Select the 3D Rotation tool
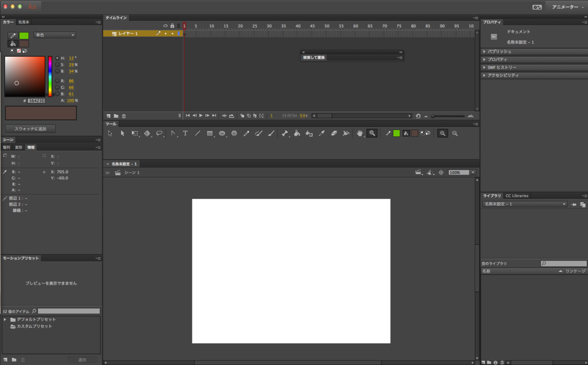The width and height of the screenshot is (588, 365). 147,133
